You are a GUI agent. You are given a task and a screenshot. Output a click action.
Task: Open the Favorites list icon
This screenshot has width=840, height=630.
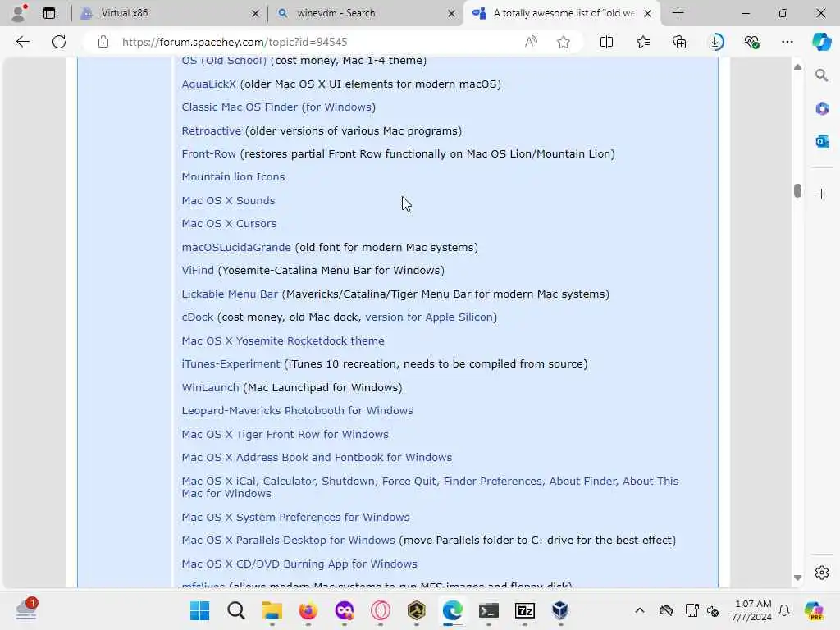tap(643, 42)
